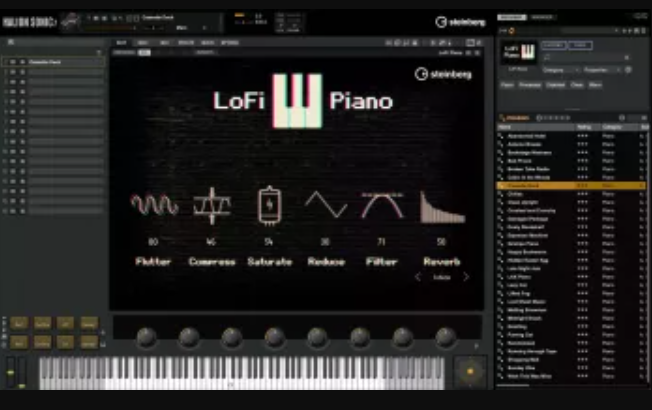This screenshot has width=652, height=410.
Task: Click the modulation wheel
Action: (22, 372)
